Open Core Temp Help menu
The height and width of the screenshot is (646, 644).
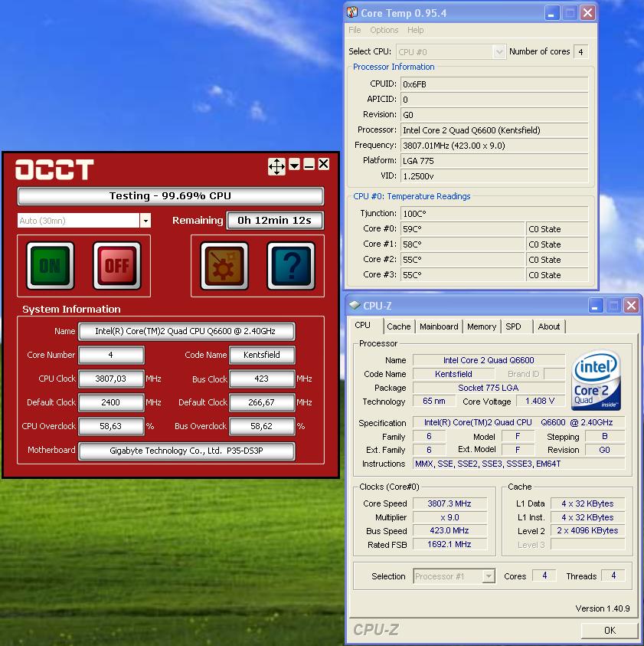tap(416, 30)
